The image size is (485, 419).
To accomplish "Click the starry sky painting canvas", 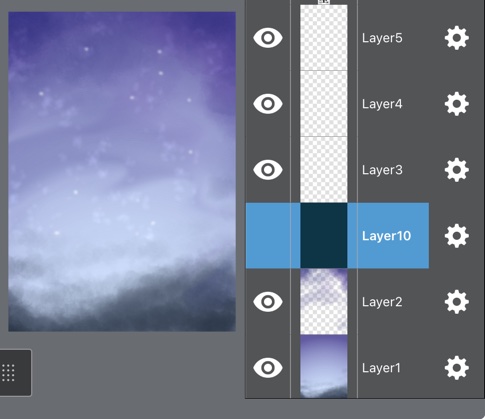I will 122,172.
